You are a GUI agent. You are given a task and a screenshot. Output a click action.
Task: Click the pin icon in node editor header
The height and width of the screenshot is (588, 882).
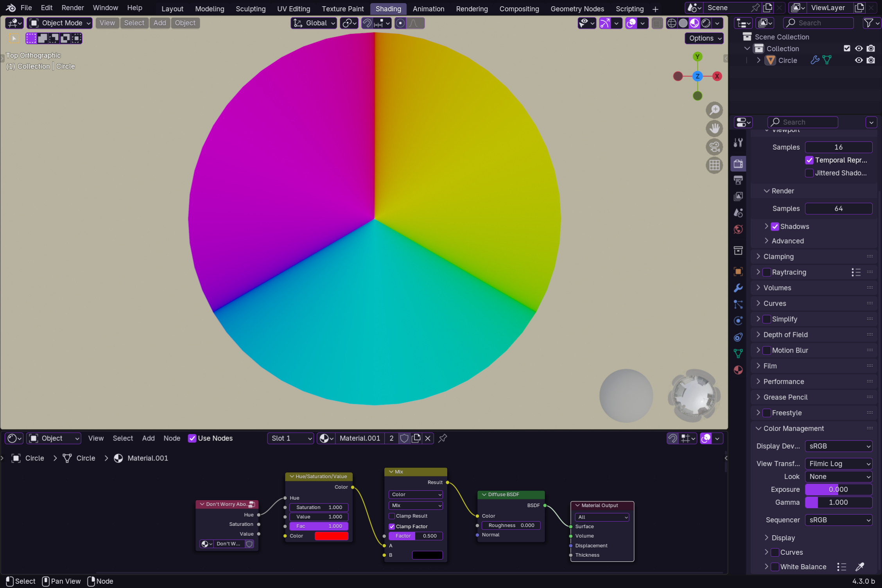[443, 438]
